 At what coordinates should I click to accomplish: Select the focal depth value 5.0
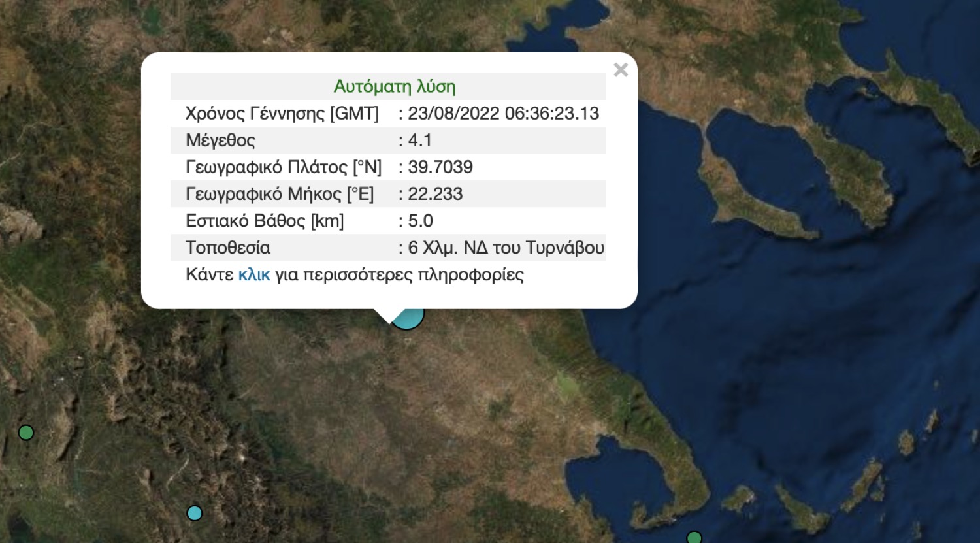click(x=420, y=221)
